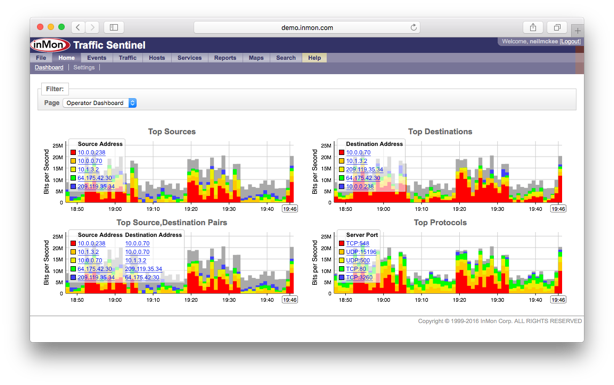Open the Page dropdown Operator Dashboard
The width and height of the screenshot is (614, 385).
point(99,103)
